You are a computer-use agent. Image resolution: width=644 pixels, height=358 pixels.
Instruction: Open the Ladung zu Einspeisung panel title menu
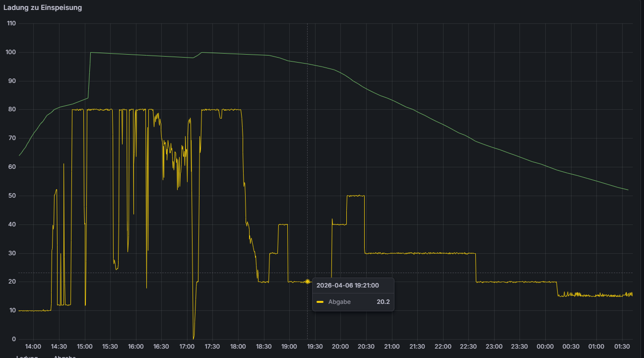(x=43, y=8)
